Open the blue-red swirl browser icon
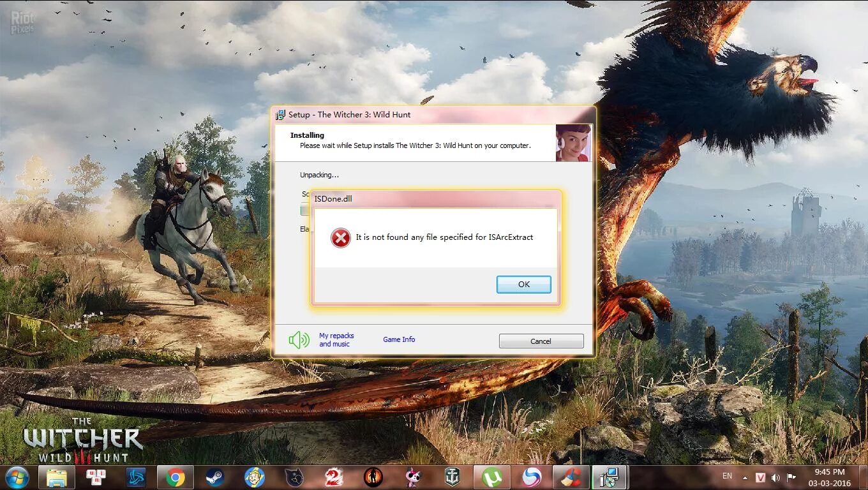Image resolution: width=868 pixels, height=490 pixels. pos(531,477)
